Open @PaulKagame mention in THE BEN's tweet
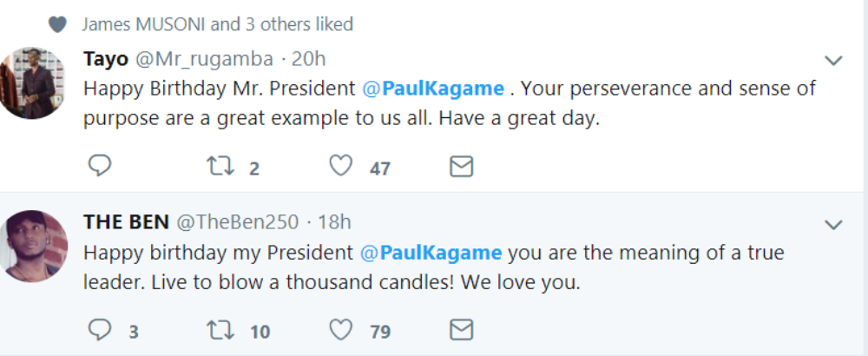The height and width of the screenshot is (356, 868). pyautogui.click(x=431, y=253)
